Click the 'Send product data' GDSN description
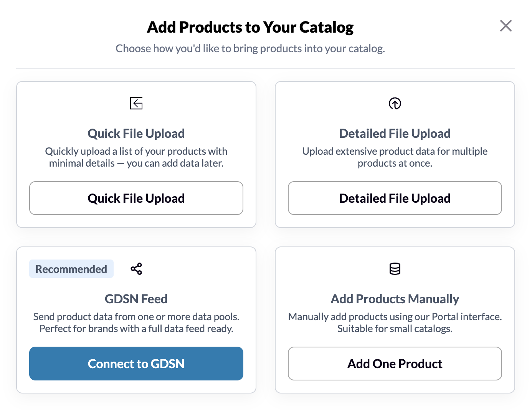The height and width of the screenshot is (410, 532). [136, 323]
